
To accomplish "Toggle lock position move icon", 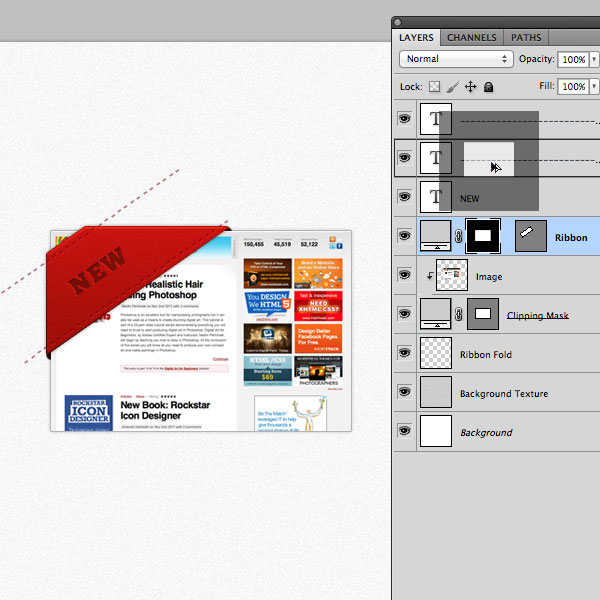I will coord(470,87).
